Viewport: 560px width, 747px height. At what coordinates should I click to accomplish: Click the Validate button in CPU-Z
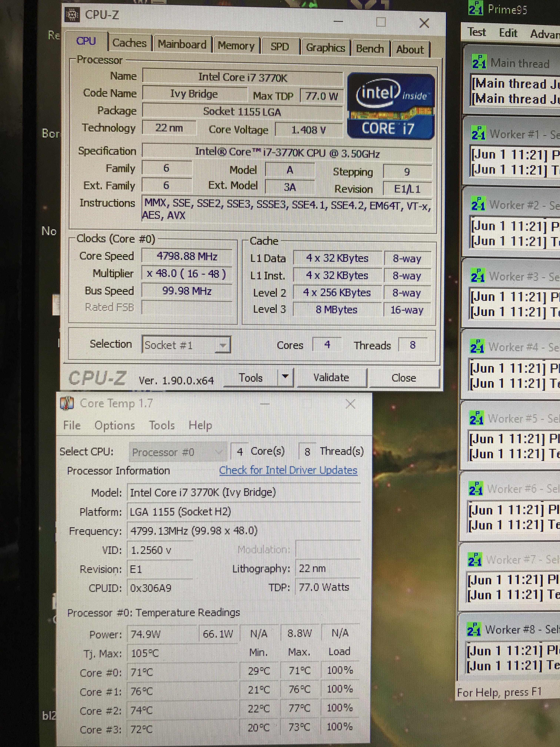click(331, 377)
